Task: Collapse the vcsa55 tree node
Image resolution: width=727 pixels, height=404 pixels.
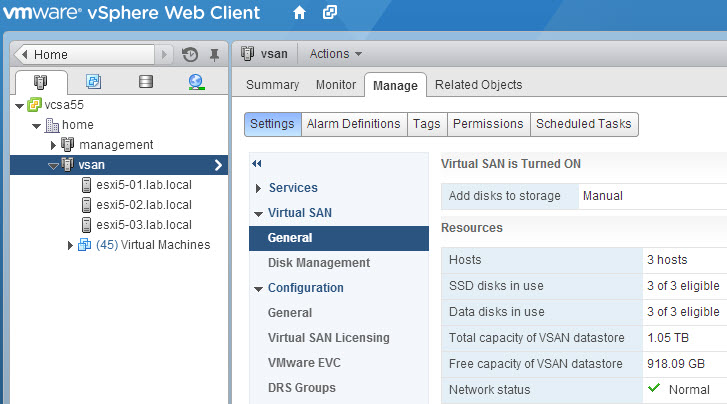Action: tap(19, 106)
